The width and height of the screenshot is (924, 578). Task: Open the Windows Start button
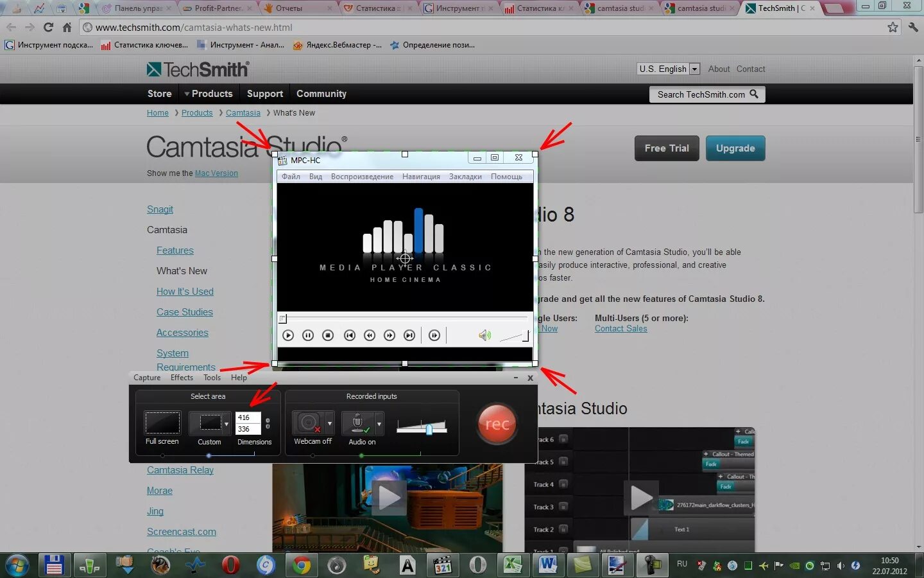[17, 565]
